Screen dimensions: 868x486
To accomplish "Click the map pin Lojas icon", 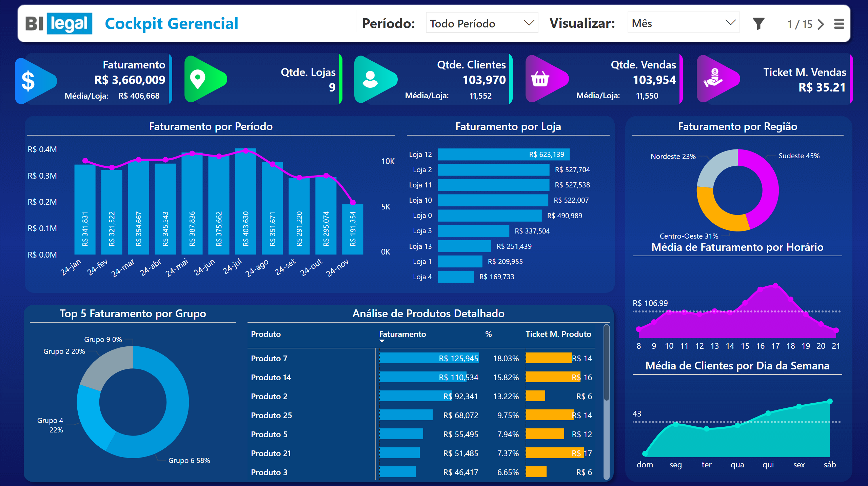I will click(198, 79).
